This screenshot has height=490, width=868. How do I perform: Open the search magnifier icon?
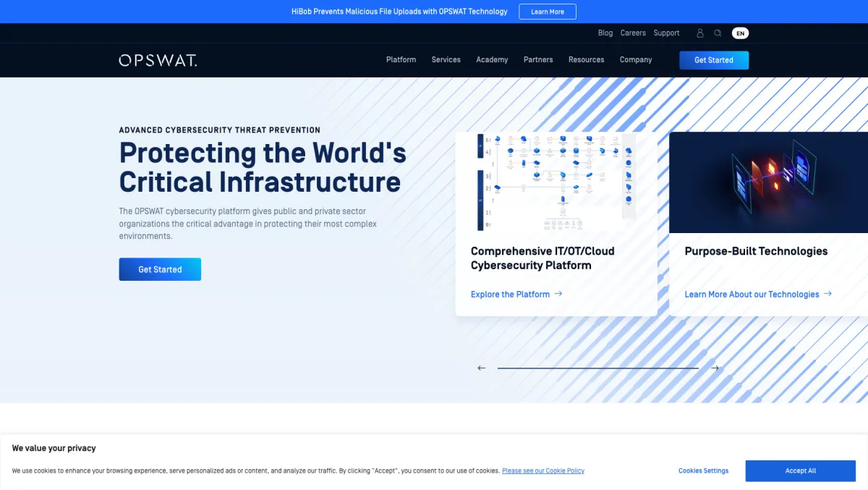[718, 33]
